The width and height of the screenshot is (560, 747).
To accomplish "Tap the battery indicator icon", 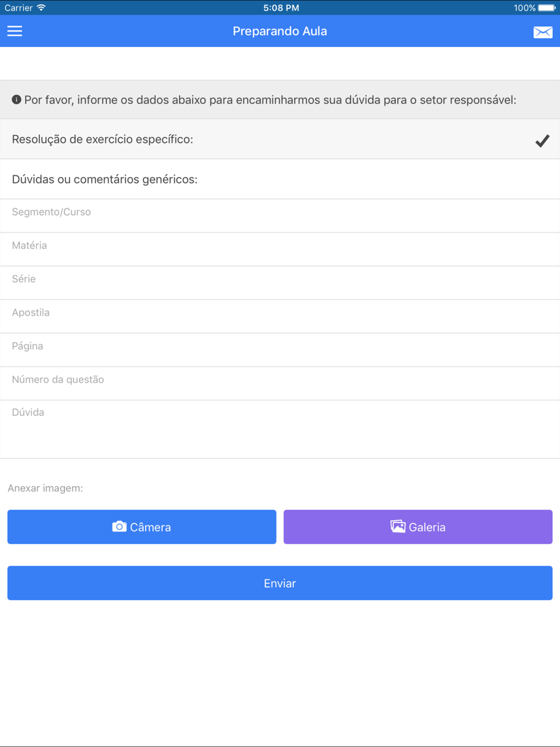I will coord(547,8).
